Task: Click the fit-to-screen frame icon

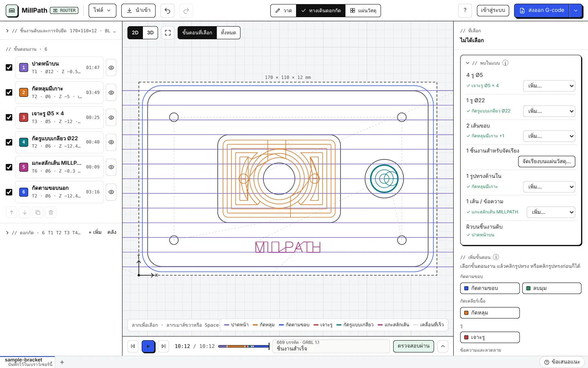Action: coord(168,33)
